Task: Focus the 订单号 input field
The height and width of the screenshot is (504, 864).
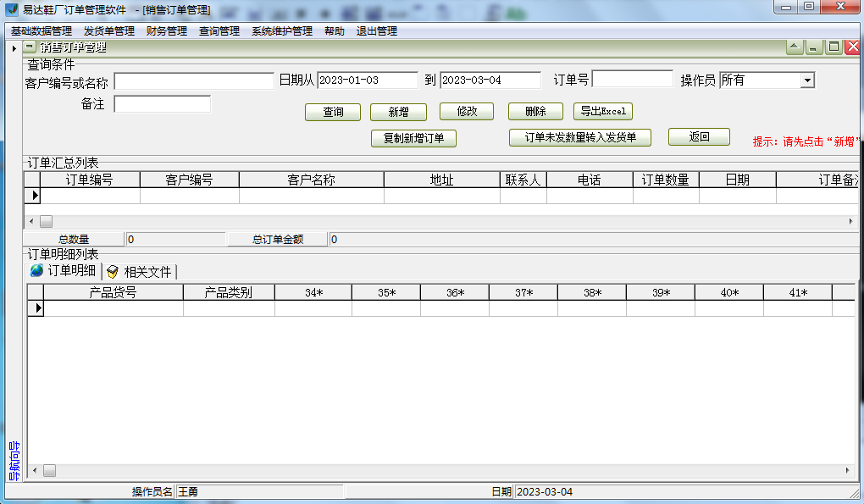Action: 633,79
